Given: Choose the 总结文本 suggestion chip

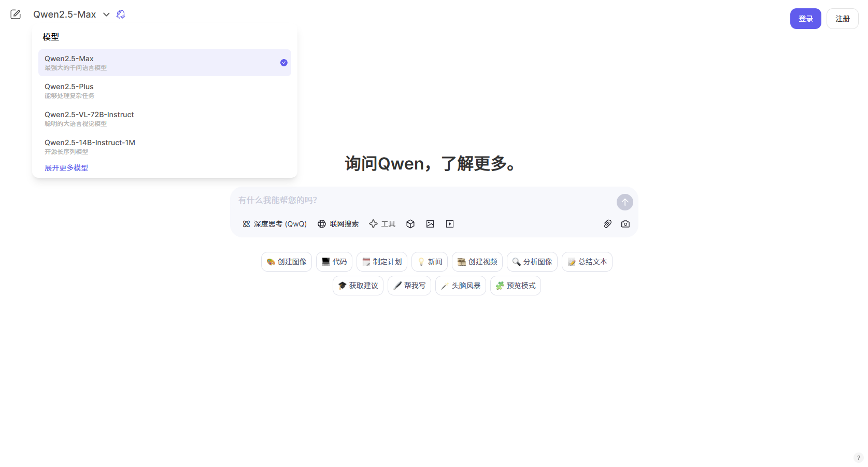Looking at the screenshot, I should point(587,262).
